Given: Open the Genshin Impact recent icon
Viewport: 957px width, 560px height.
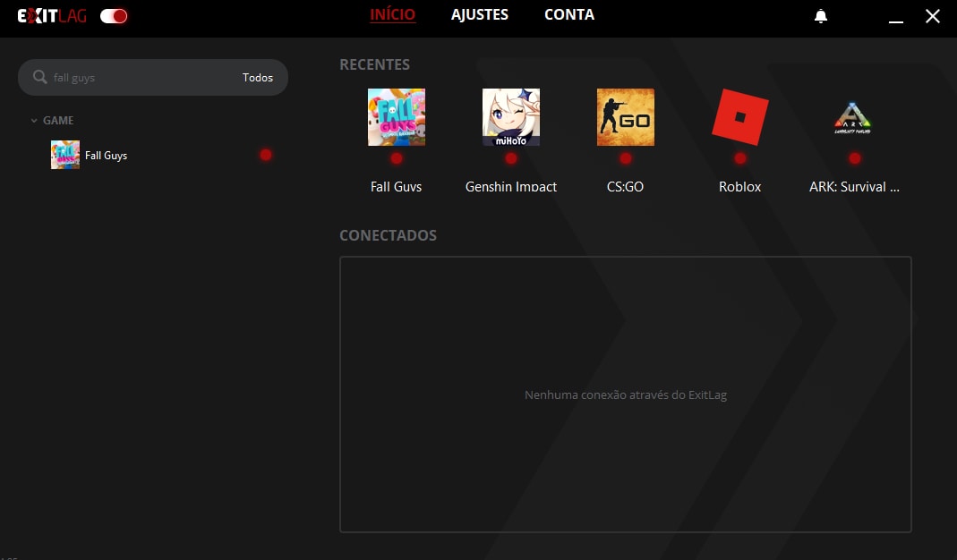Looking at the screenshot, I should 510,117.
